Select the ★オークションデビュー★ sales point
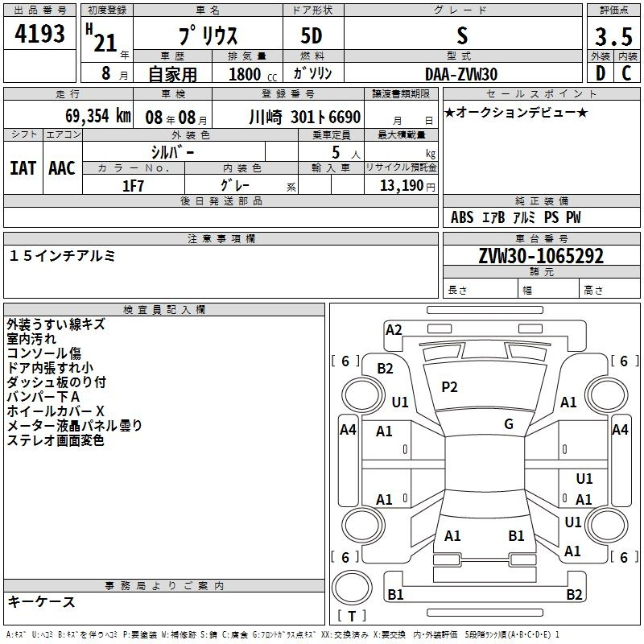The width and height of the screenshot is (644, 644). coord(516,112)
